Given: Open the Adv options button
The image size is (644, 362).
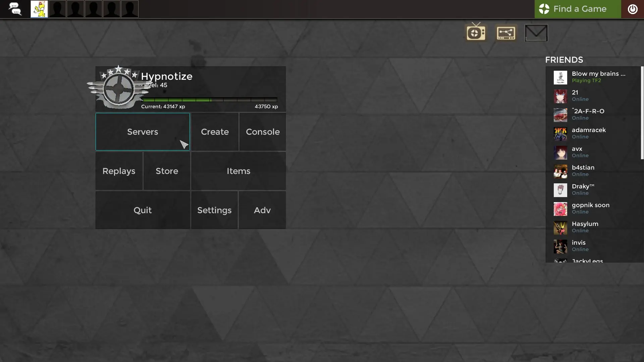Looking at the screenshot, I should pos(262,210).
